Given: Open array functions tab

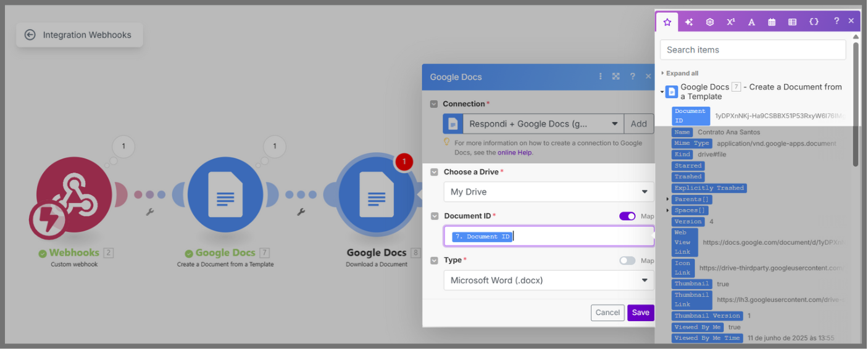Looking at the screenshot, I should point(792,22).
